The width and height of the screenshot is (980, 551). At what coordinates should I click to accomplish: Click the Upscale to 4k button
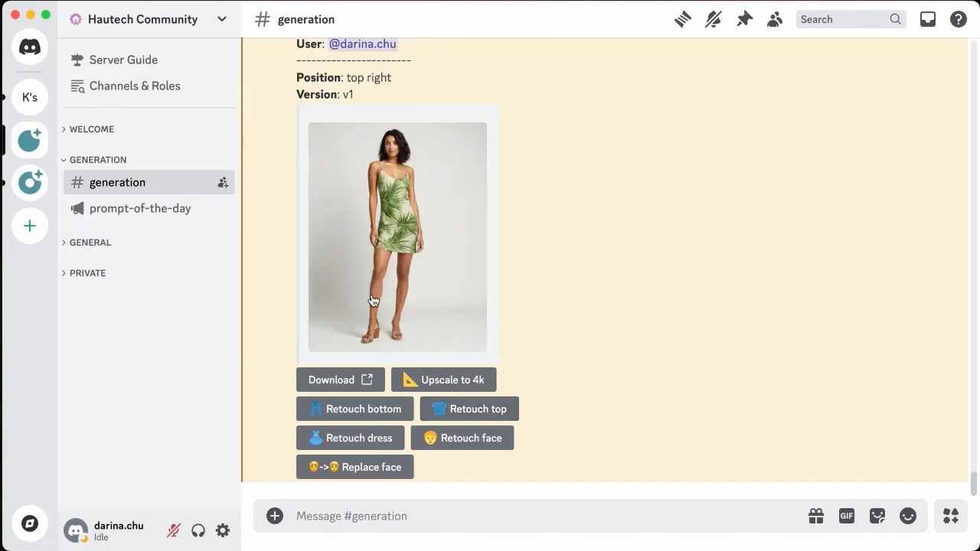pos(443,380)
